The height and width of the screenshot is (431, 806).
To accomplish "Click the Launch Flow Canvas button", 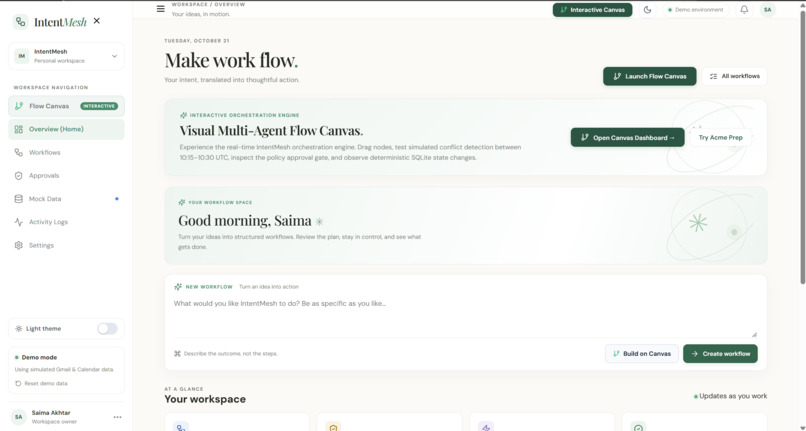I will [650, 76].
